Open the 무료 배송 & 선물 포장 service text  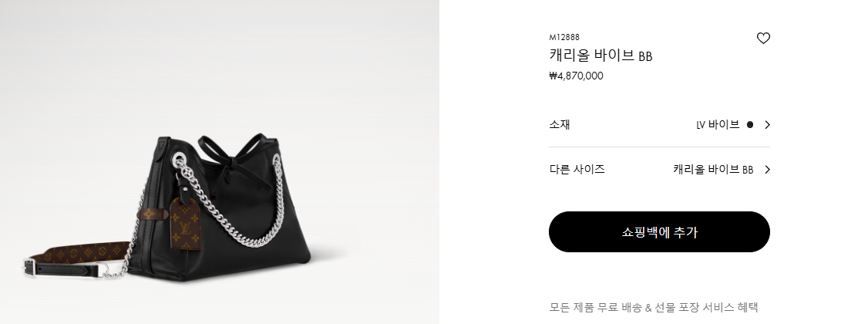pos(654,307)
